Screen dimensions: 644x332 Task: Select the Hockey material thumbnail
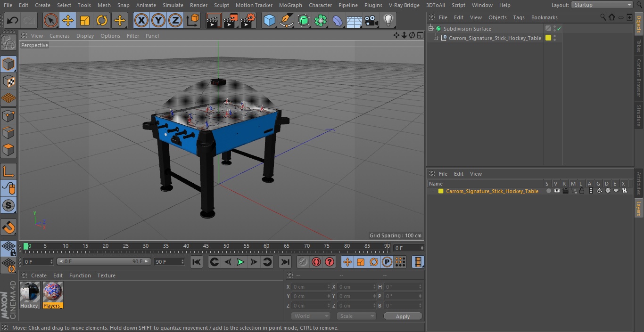(x=30, y=295)
